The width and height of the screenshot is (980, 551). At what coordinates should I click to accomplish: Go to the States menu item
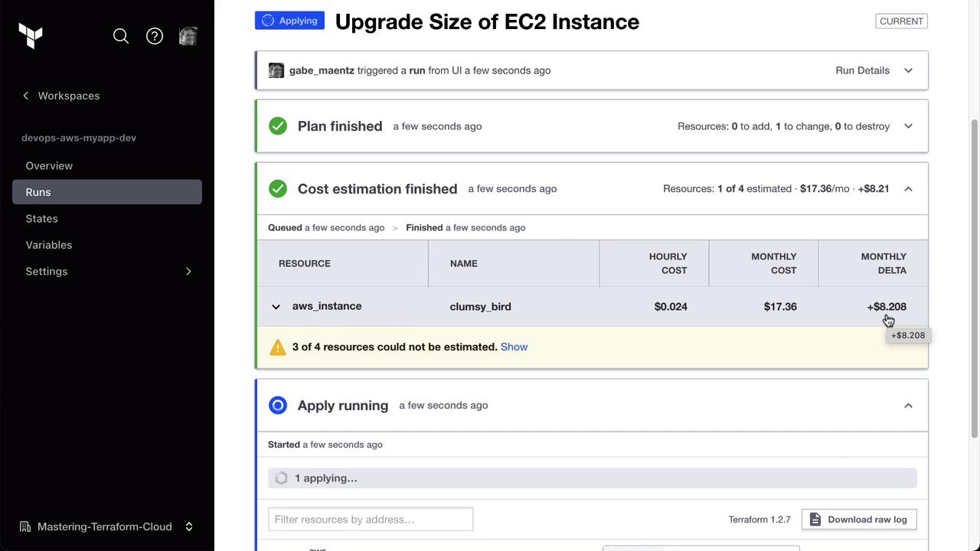point(42,219)
